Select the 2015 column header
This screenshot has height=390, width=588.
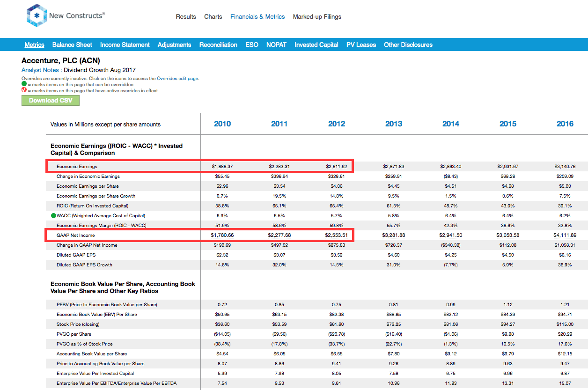[x=508, y=124]
